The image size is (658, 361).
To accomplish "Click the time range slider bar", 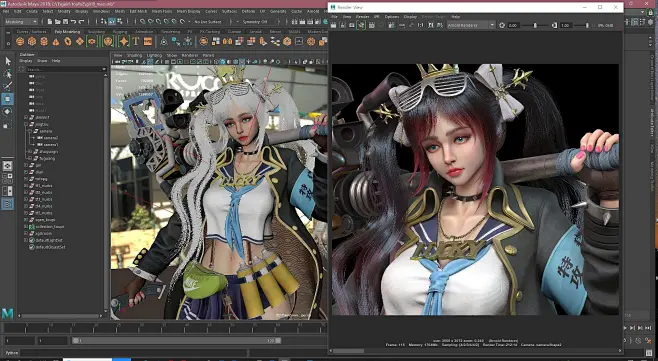I will click(x=176, y=340).
